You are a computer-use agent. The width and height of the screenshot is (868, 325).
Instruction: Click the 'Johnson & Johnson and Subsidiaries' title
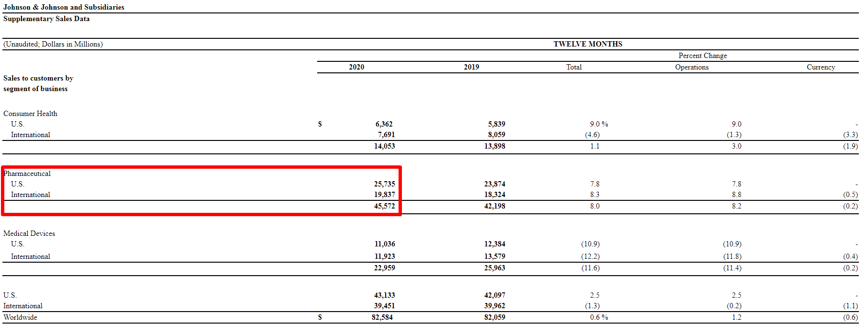click(x=64, y=7)
